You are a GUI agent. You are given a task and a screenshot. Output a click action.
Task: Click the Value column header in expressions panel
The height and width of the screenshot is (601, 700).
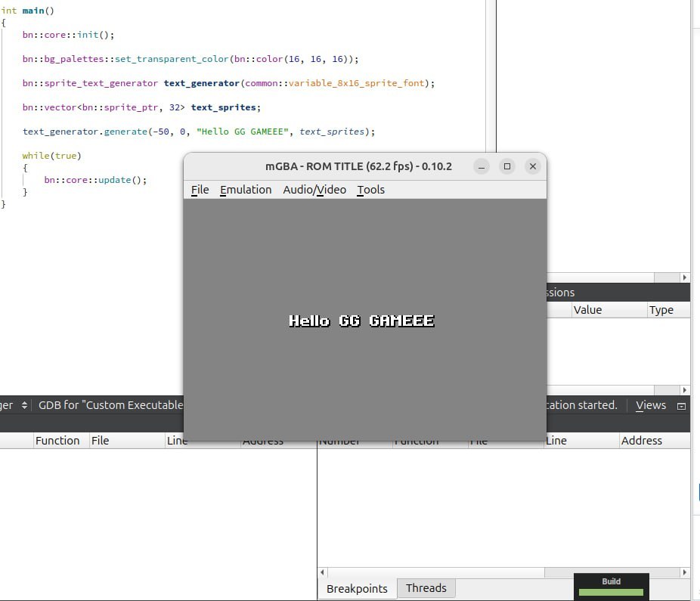tap(609, 310)
